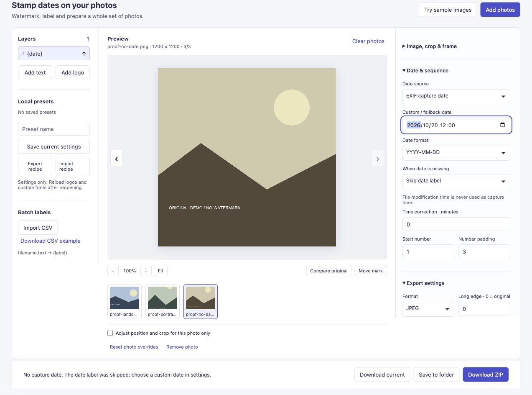The image size is (532, 395).
Task: Select the proof-landscape photo thumbnail
Action: (125, 302)
